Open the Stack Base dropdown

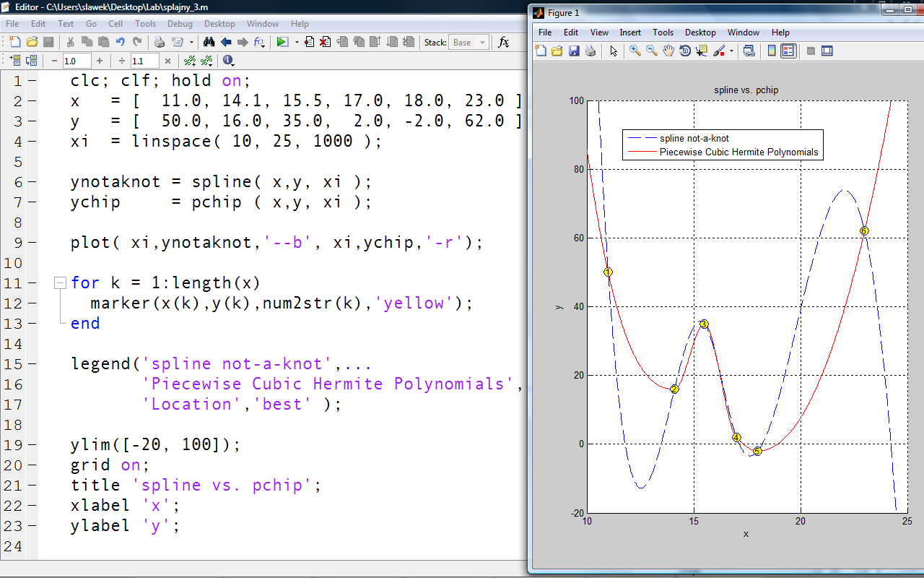(468, 42)
